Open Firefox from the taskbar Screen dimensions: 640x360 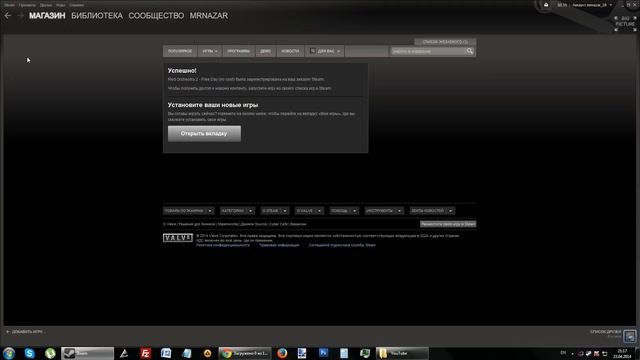[282, 353]
